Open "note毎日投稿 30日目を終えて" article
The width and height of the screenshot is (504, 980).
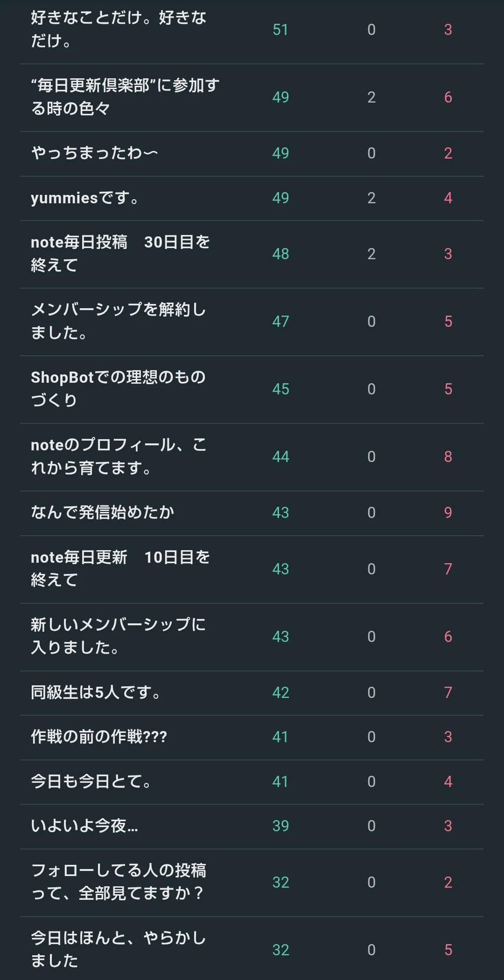coord(120,254)
